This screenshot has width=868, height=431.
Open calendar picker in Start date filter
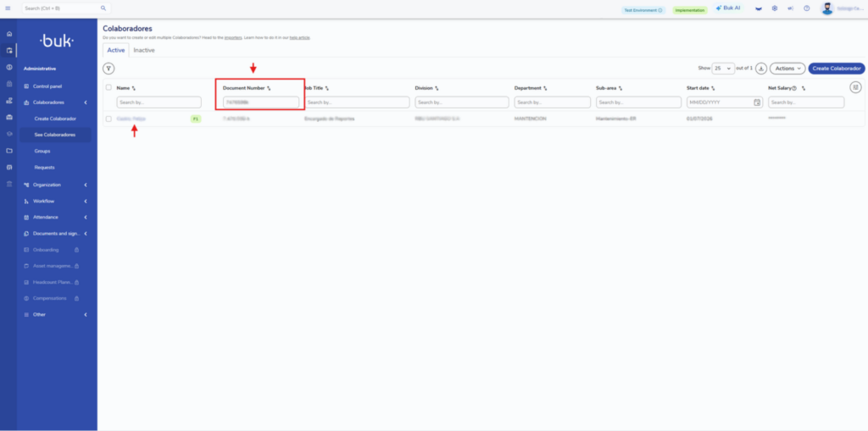pos(757,102)
